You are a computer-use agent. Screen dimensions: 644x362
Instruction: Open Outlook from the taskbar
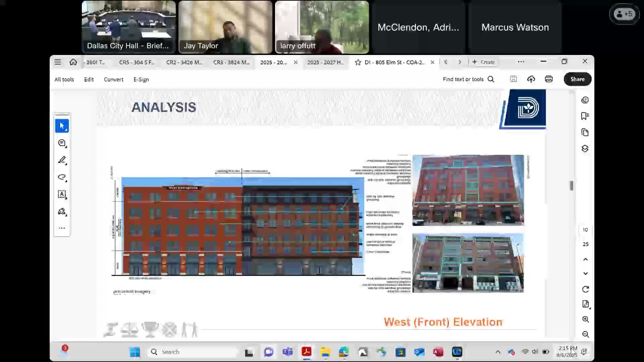[x=419, y=352]
